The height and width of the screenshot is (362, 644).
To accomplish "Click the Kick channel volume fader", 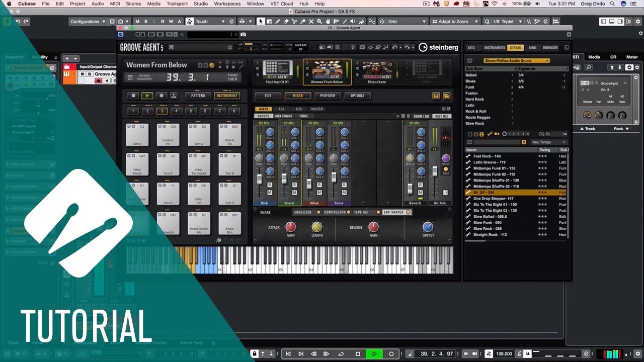I will pos(260,179).
